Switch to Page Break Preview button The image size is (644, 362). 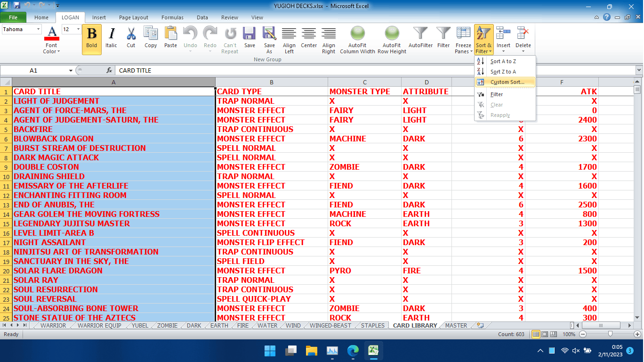tap(554, 334)
